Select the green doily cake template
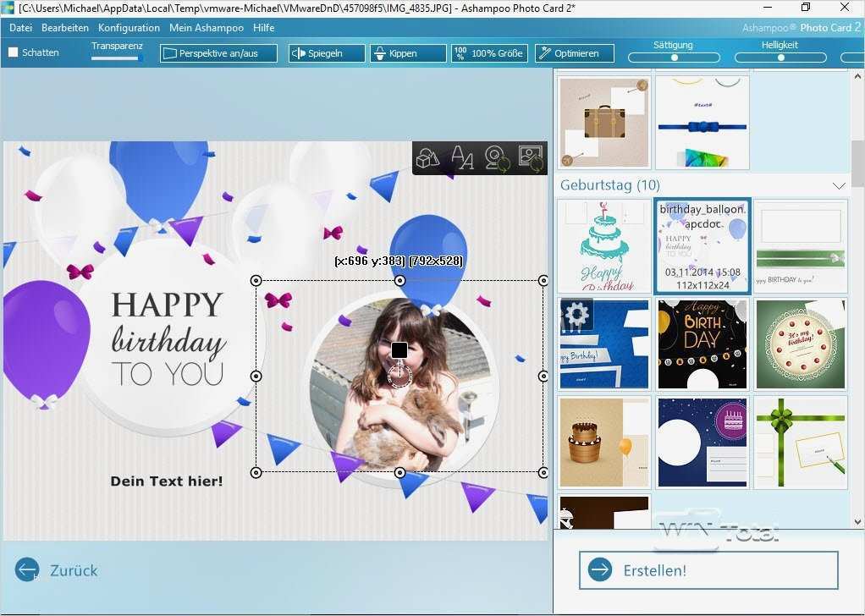This screenshot has width=865, height=616. pyautogui.click(x=800, y=344)
